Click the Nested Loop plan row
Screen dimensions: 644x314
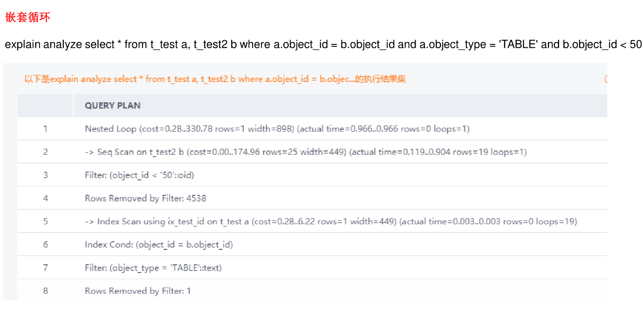(277, 129)
